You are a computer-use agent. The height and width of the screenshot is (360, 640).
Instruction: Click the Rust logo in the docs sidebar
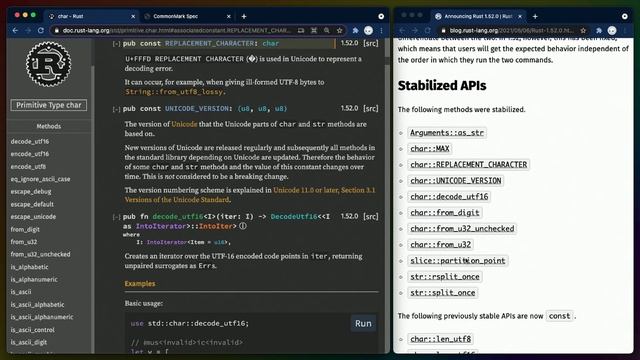click(49, 64)
